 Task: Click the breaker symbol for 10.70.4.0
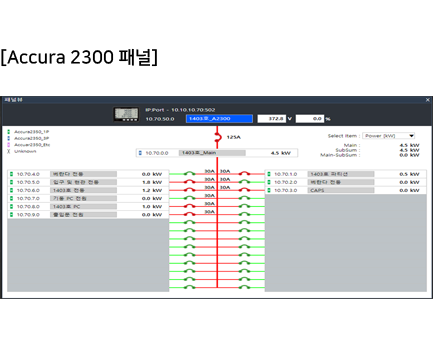click(x=190, y=173)
